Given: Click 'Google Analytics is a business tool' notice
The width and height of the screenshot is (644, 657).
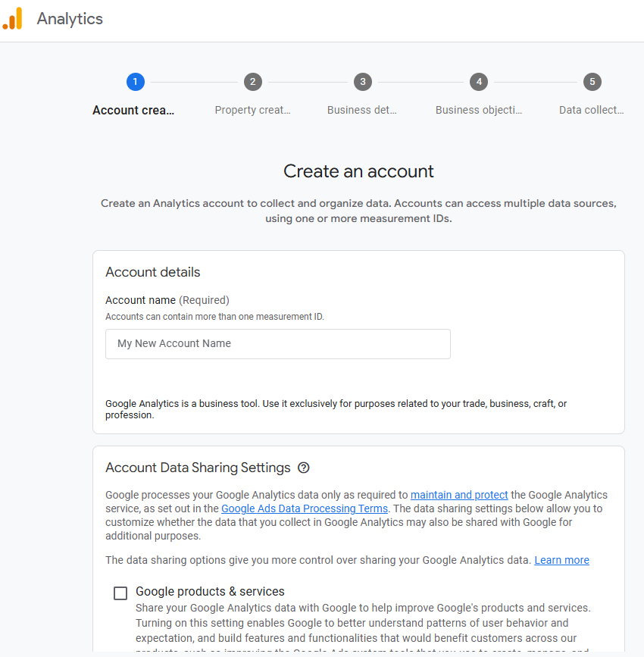Looking at the screenshot, I should point(336,409).
